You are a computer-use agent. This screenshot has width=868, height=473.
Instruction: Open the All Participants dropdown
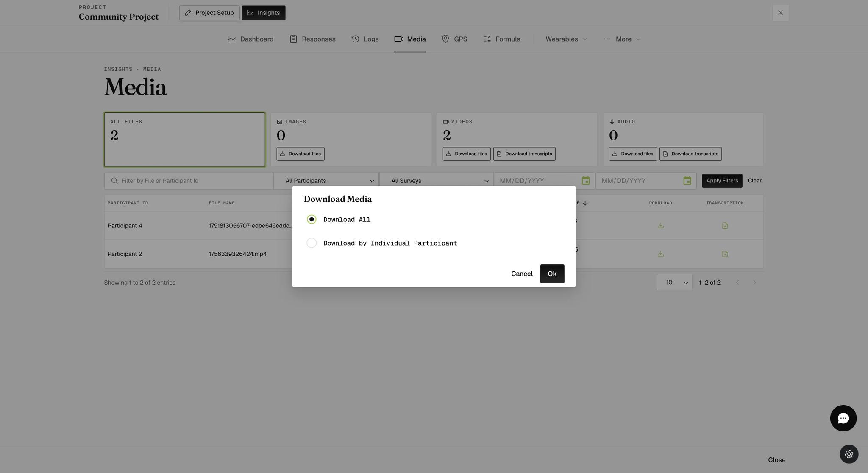click(326, 181)
